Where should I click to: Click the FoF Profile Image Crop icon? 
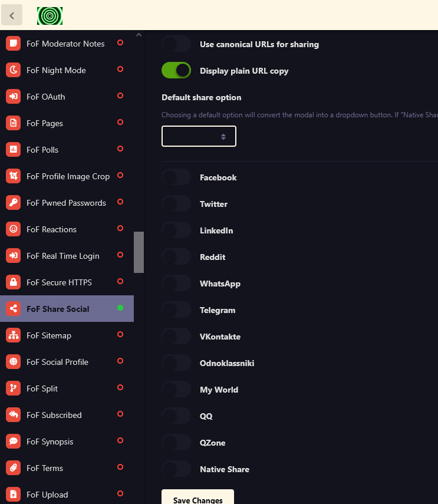coord(13,176)
